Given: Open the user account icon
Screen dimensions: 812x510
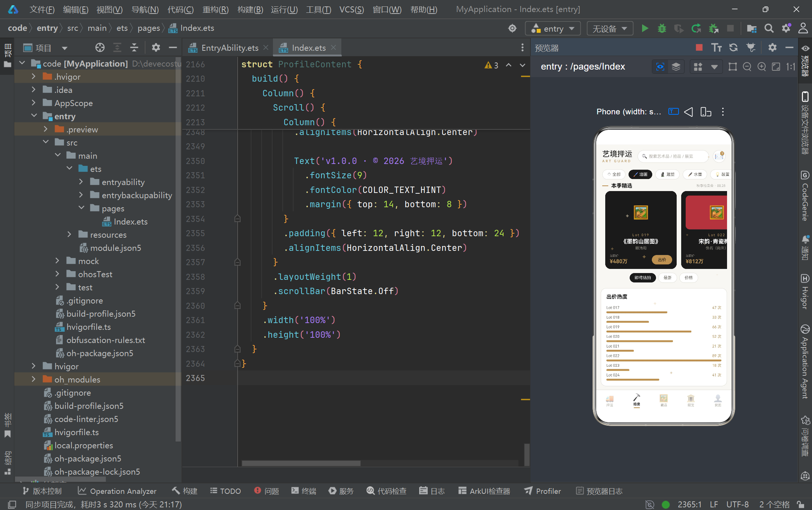Looking at the screenshot, I should 803,29.
